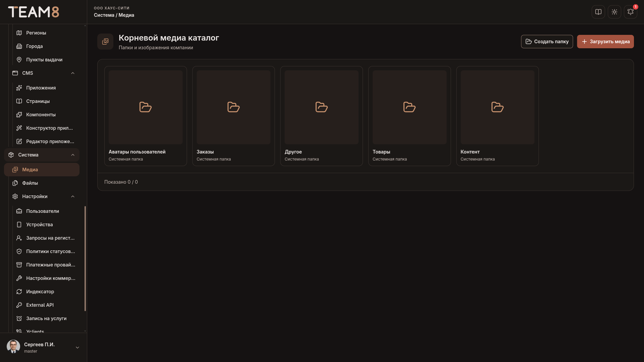Click the Пункты выдачи pin icon
The height and width of the screenshot is (362, 644).
click(x=19, y=59)
